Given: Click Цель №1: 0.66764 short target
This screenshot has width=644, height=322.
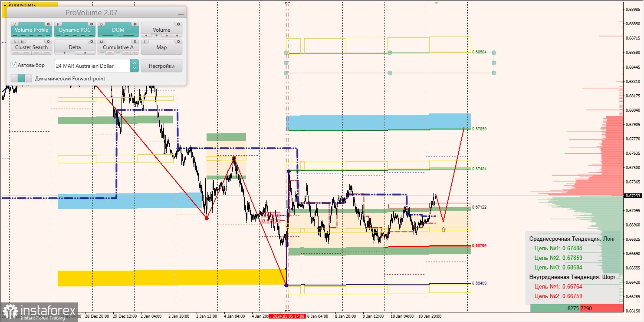Looking at the screenshot, I should (x=558, y=287).
